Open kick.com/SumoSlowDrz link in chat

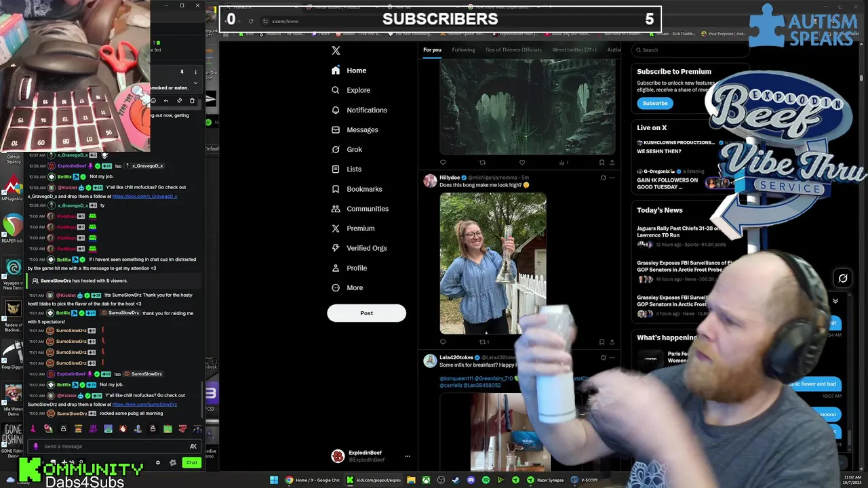[144, 404]
